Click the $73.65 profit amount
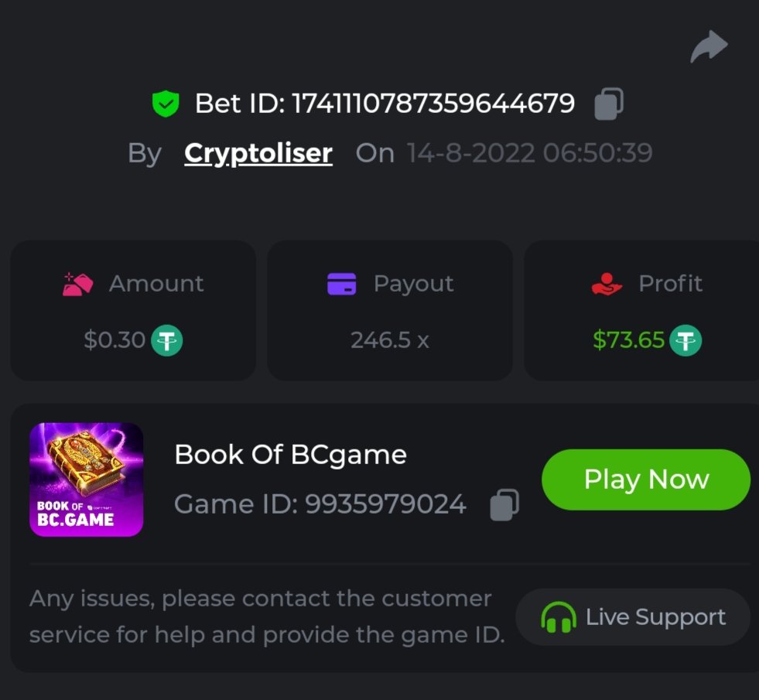This screenshot has width=759, height=700. coord(628,340)
